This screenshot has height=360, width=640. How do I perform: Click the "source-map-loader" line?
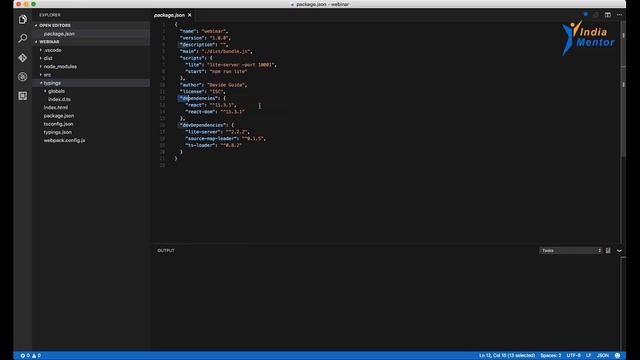(225, 138)
